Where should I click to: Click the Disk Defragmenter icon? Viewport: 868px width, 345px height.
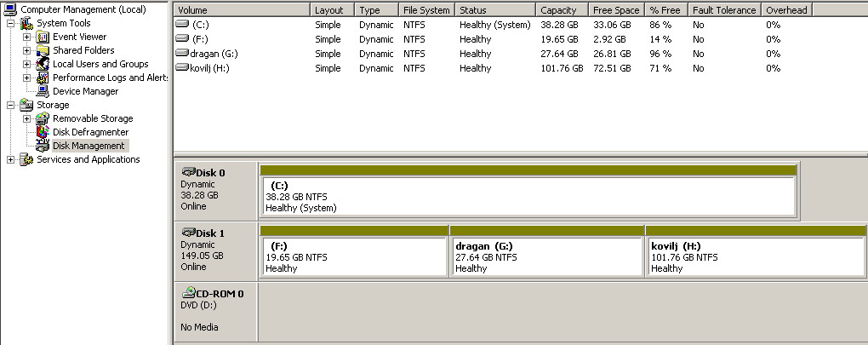pos(43,132)
